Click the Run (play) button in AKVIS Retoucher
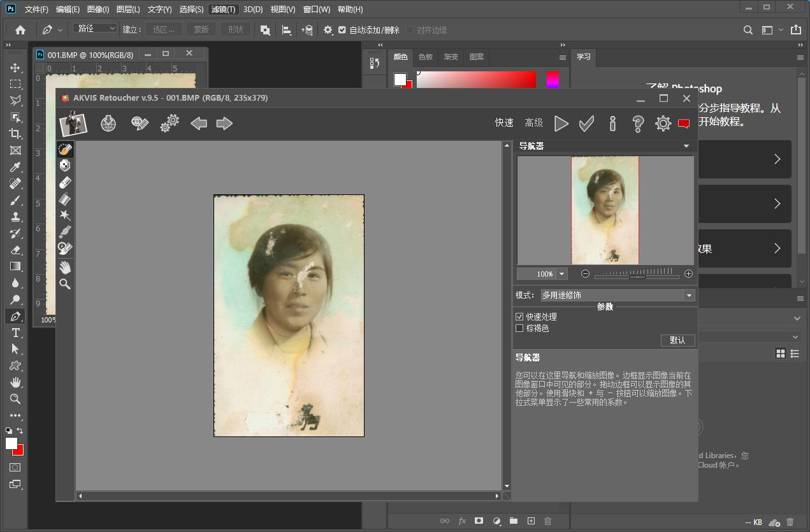The height and width of the screenshot is (532, 810). 561,124
